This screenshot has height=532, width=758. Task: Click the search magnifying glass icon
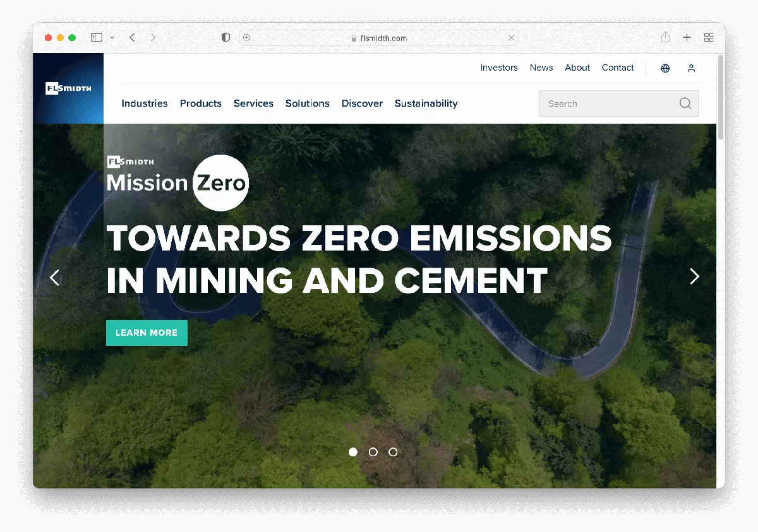coord(685,103)
